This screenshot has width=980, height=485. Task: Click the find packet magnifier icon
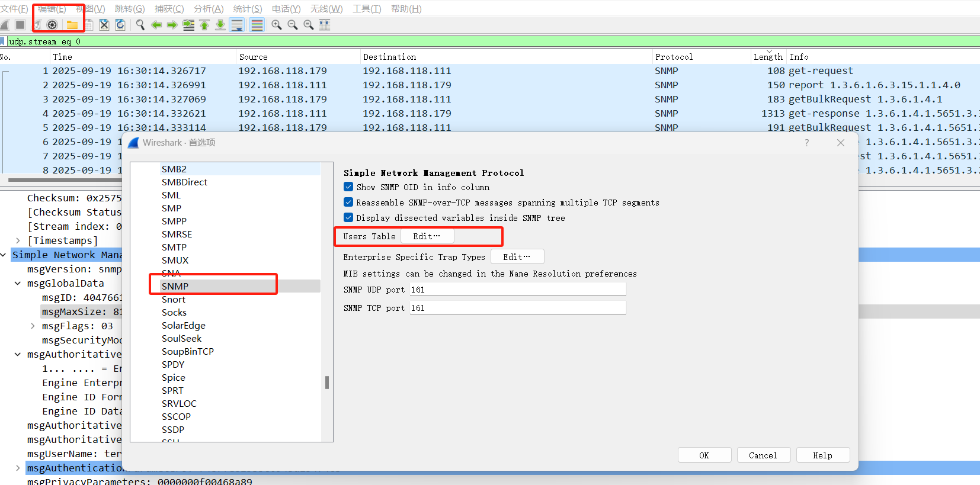[140, 25]
